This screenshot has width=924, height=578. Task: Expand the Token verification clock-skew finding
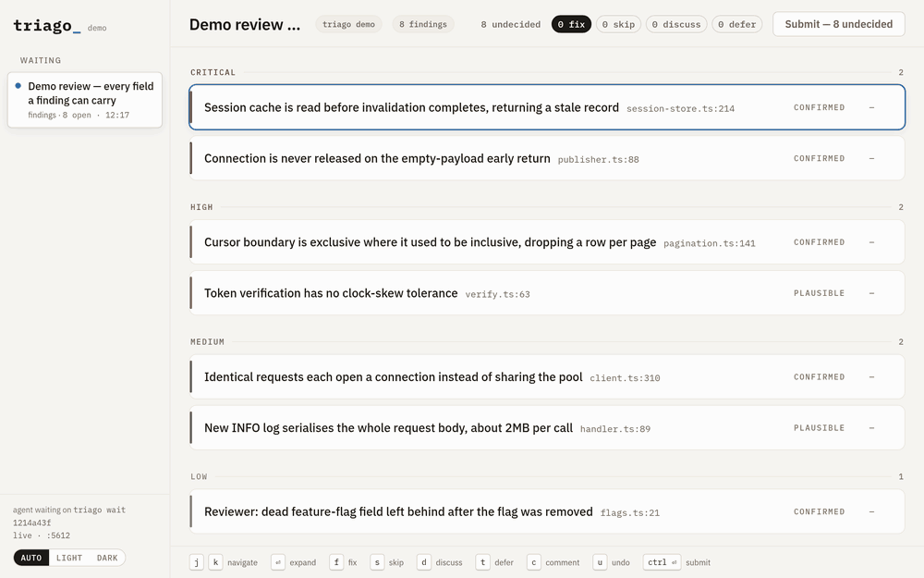[547, 292]
